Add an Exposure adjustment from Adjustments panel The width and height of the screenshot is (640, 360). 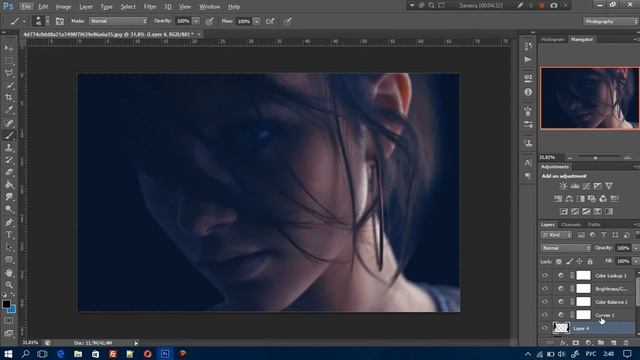pos(598,186)
